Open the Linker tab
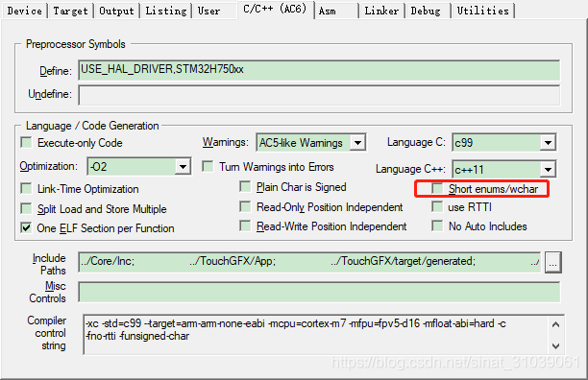This screenshot has height=380, width=588. pyautogui.click(x=381, y=11)
